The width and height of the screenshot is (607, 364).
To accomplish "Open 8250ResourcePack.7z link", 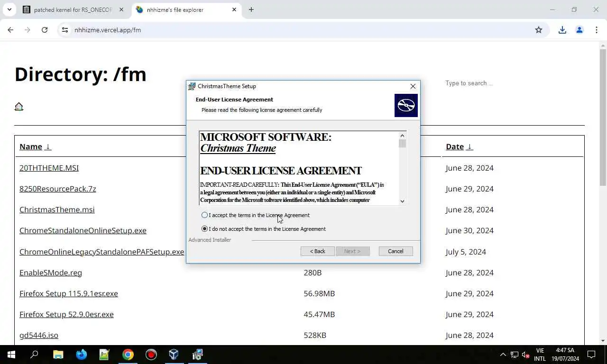I will click(58, 189).
